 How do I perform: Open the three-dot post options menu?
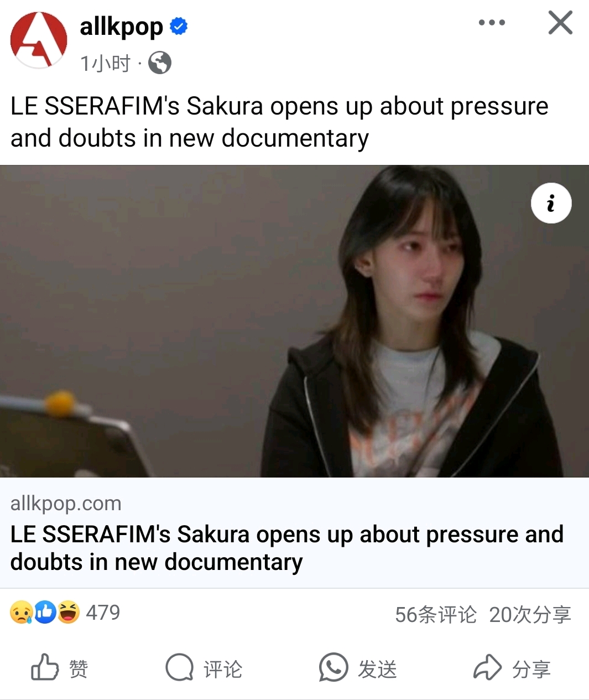tap(492, 23)
